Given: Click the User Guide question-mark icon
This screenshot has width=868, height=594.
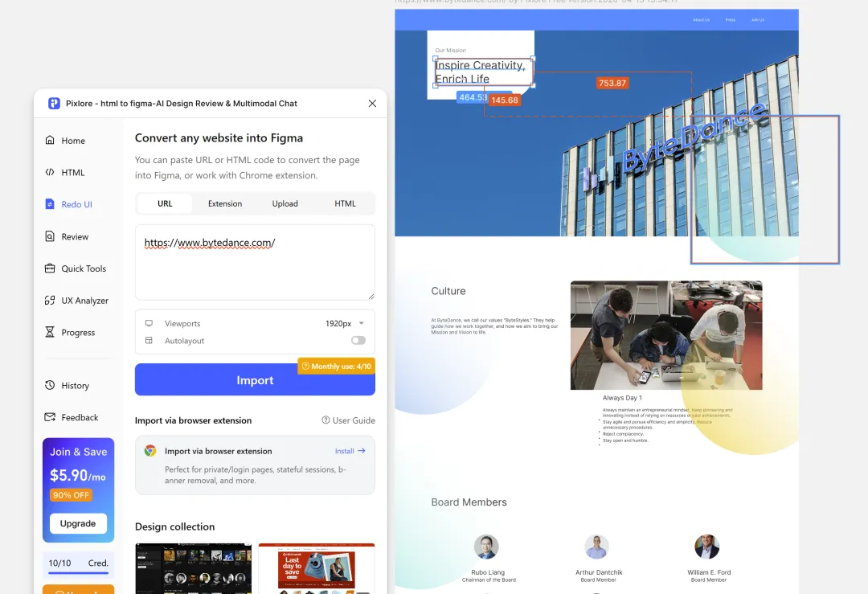Looking at the screenshot, I should click(325, 420).
